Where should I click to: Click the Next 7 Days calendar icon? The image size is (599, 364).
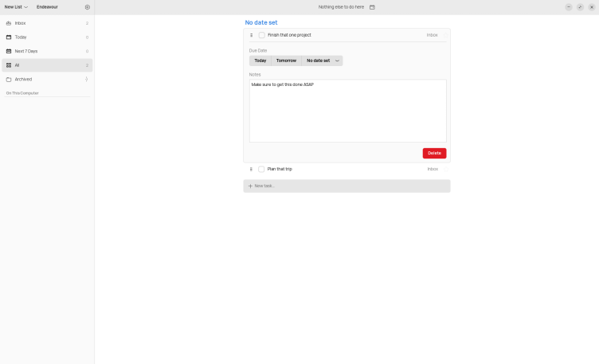[x=9, y=51]
